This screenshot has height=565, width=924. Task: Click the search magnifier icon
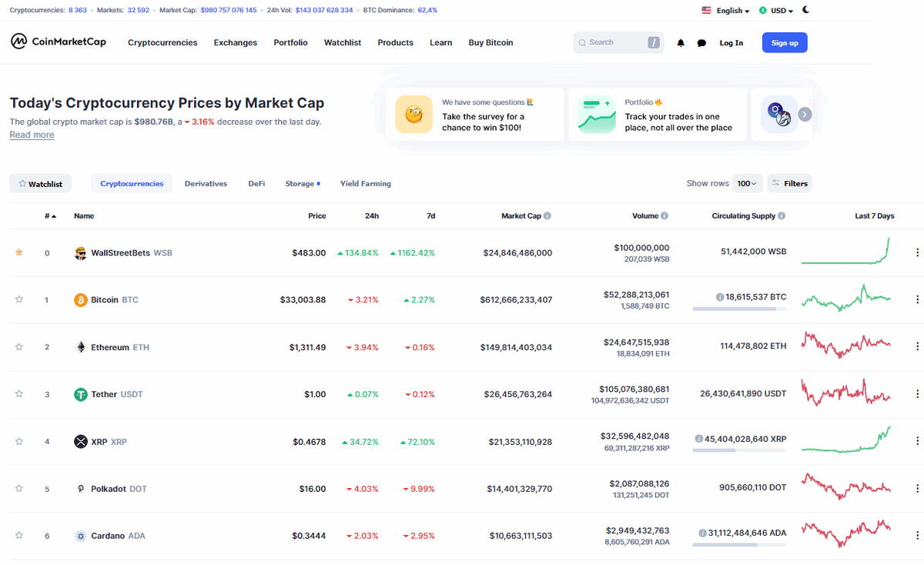[x=582, y=43]
